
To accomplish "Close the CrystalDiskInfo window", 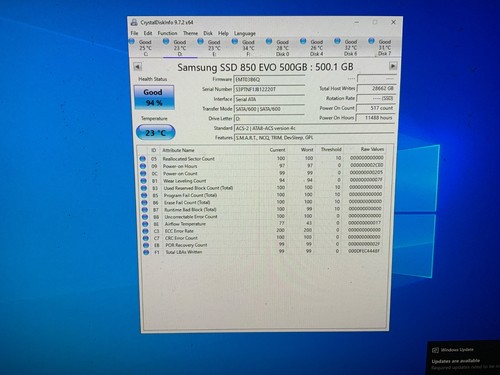I will click(394, 22).
